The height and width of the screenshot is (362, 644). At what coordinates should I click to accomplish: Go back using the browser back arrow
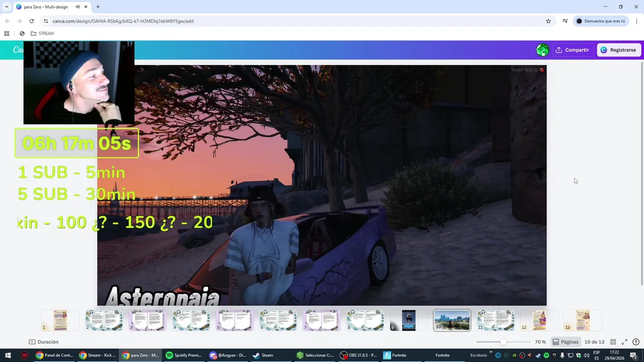pyautogui.click(x=7, y=21)
